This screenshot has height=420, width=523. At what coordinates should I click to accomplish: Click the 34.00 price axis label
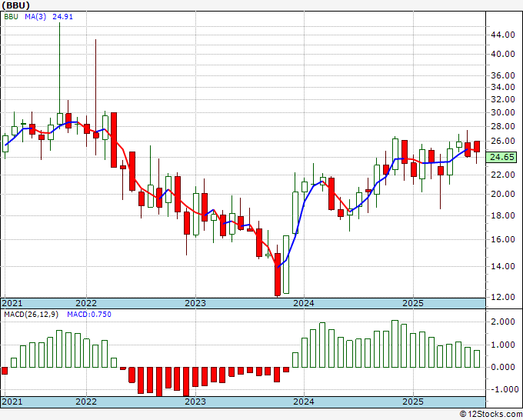point(503,87)
